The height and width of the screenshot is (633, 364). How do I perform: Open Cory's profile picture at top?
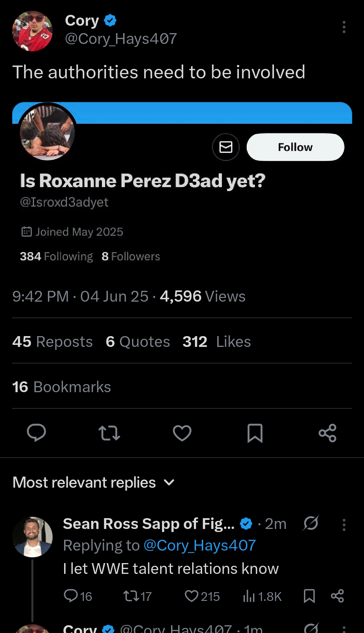32,31
